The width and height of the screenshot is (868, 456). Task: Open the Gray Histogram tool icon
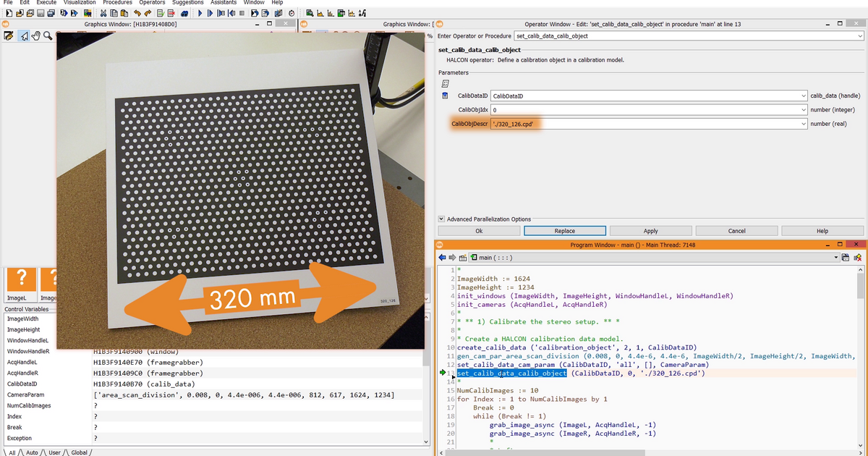point(320,13)
